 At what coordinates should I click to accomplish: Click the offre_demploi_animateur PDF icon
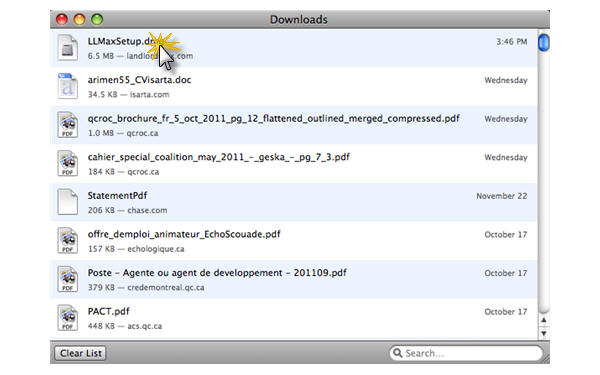pyautogui.click(x=67, y=241)
